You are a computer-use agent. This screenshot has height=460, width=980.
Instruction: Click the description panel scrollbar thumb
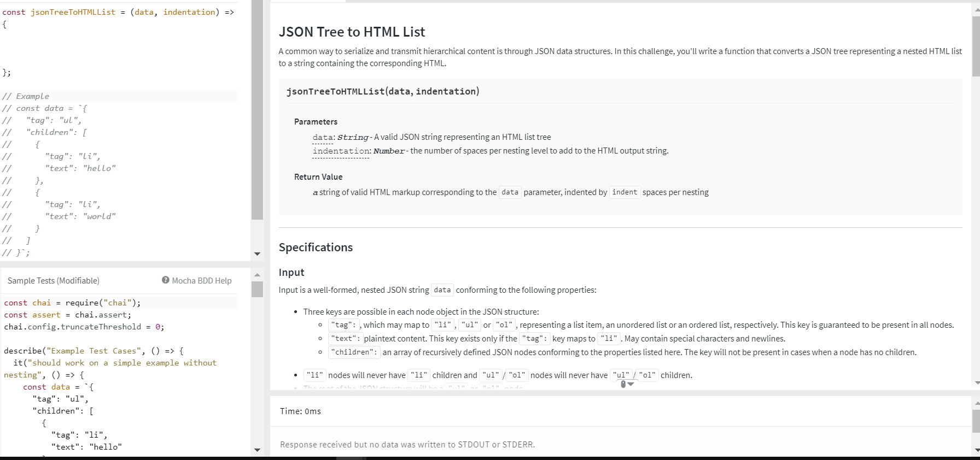pyautogui.click(x=976, y=46)
